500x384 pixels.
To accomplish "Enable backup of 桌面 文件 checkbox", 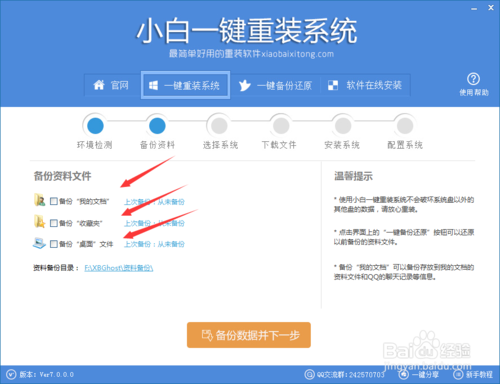I will (x=54, y=244).
